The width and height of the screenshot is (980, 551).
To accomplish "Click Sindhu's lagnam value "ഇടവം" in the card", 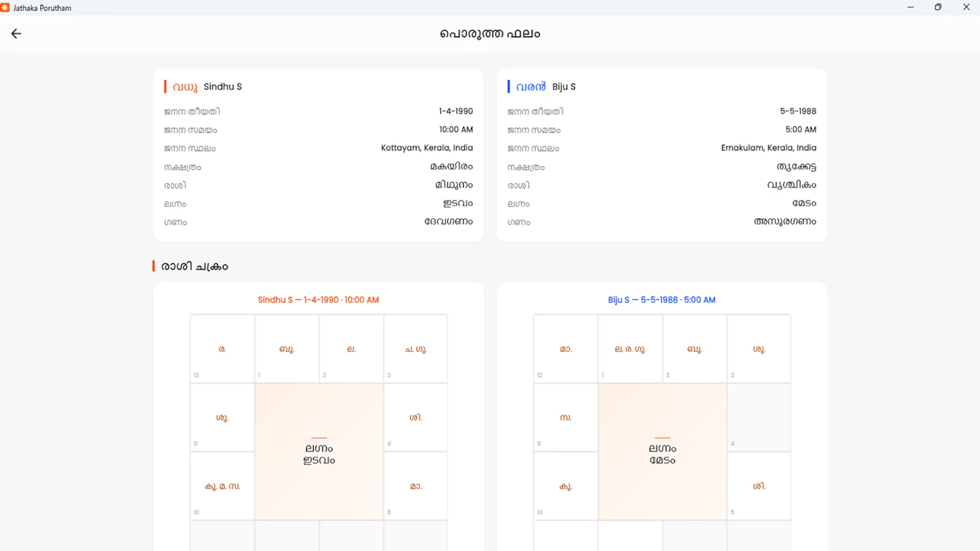I will click(458, 203).
